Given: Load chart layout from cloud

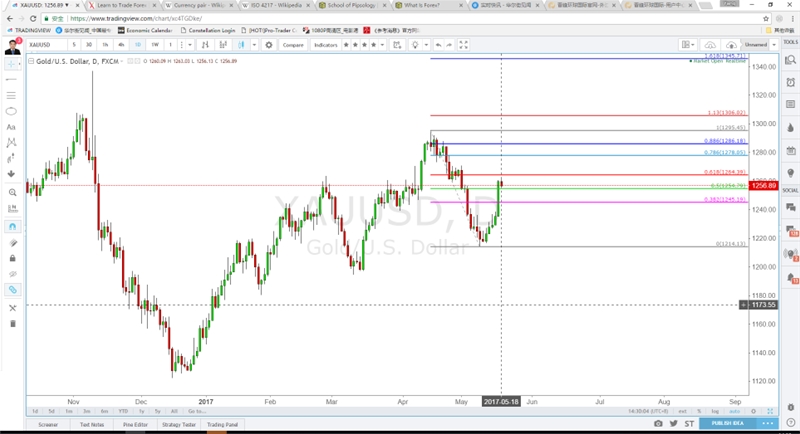Looking at the screenshot, I should pyautogui.click(x=710, y=45).
